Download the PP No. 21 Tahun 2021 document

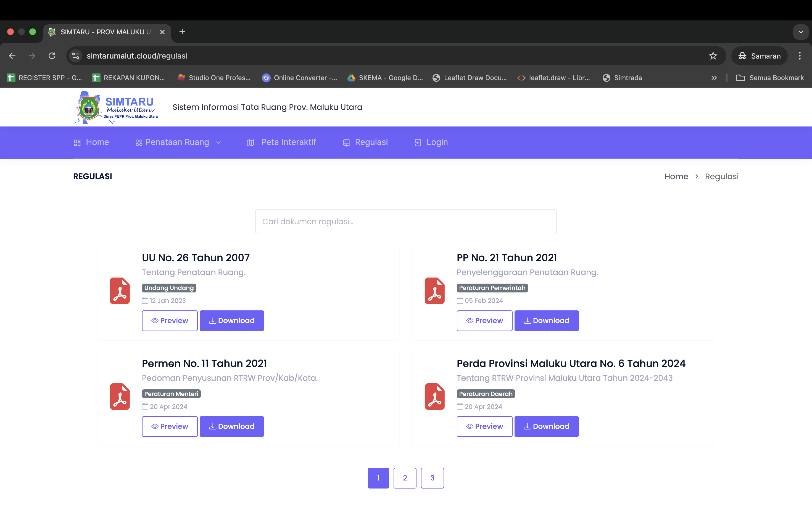pyautogui.click(x=546, y=321)
